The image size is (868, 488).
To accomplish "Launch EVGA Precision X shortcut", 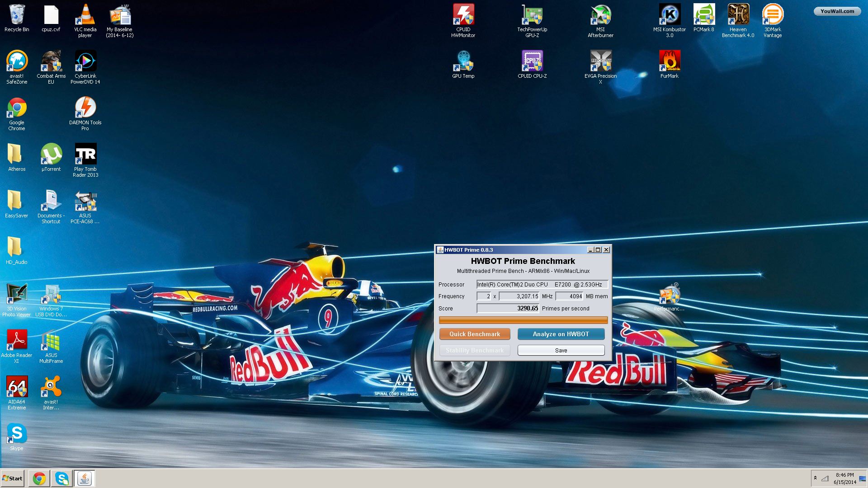I will tap(601, 67).
